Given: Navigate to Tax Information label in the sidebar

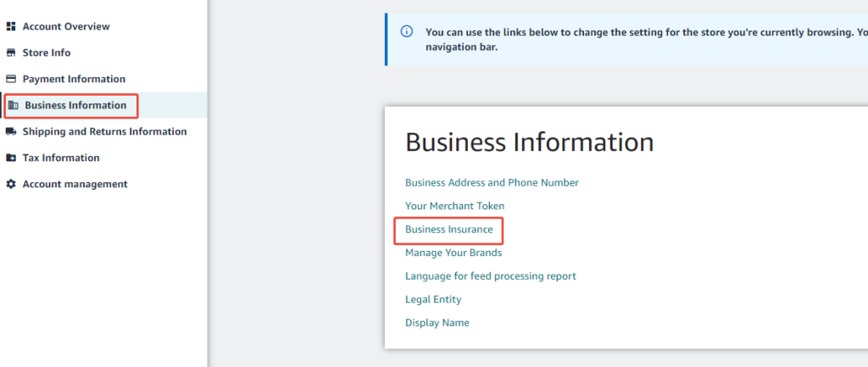Looking at the screenshot, I should (x=61, y=158).
